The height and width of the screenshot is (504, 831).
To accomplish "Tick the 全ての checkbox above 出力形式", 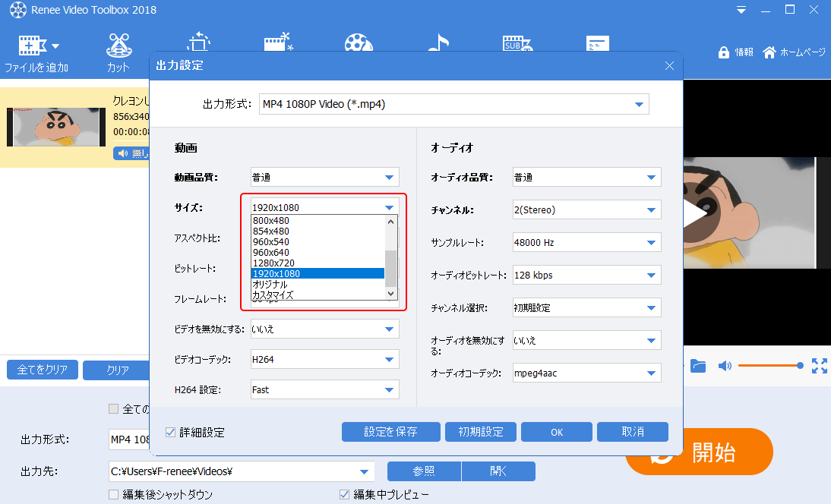I will [x=113, y=408].
